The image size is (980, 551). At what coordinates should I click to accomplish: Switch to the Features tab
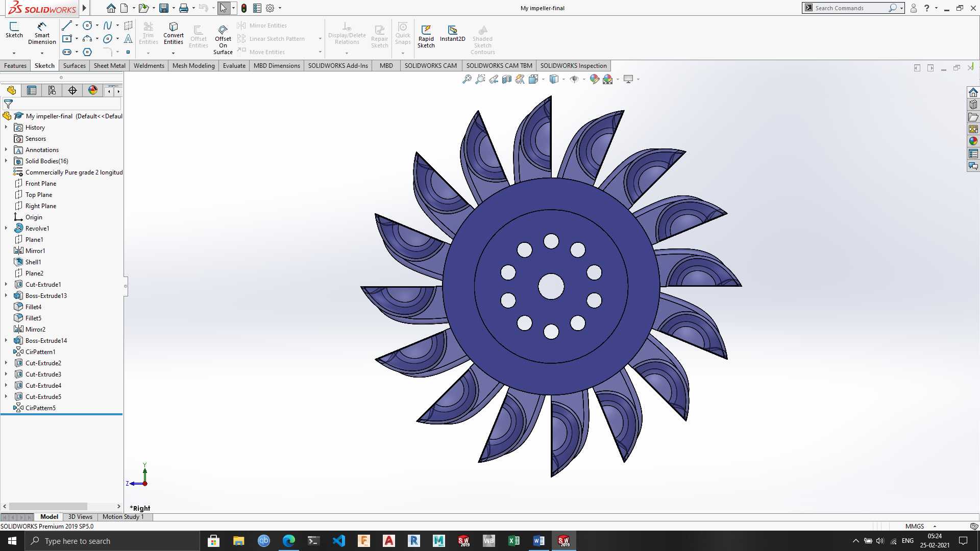point(15,66)
